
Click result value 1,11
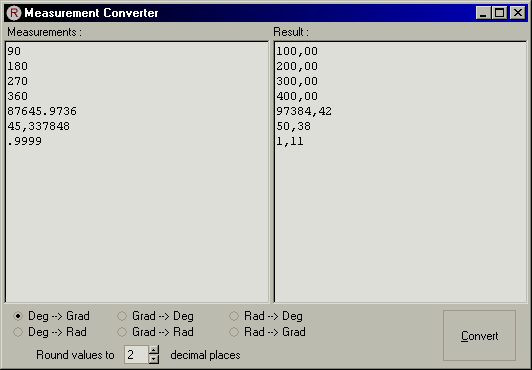(290, 141)
